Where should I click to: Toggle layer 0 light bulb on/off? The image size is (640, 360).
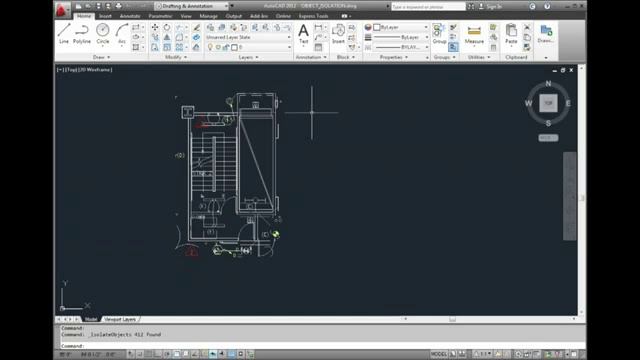210,47
